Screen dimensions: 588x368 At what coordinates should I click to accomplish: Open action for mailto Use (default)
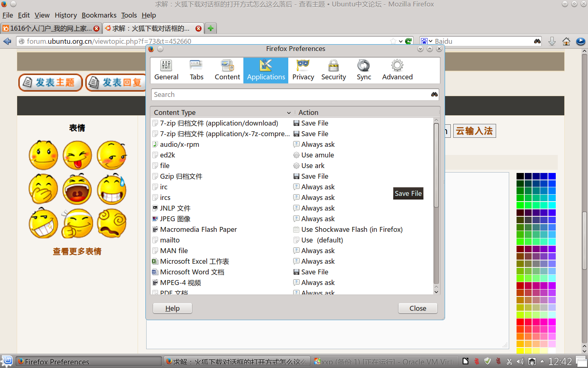[x=363, y=240]
